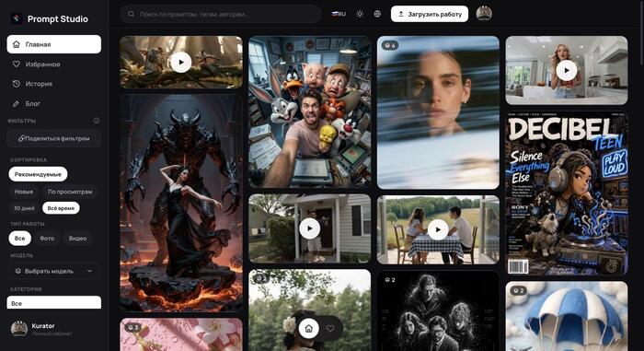Image resolution: width=644 pixels, height=351 pixels.
Task: Play the couple at picnic table video
Action: pos(438,229)
